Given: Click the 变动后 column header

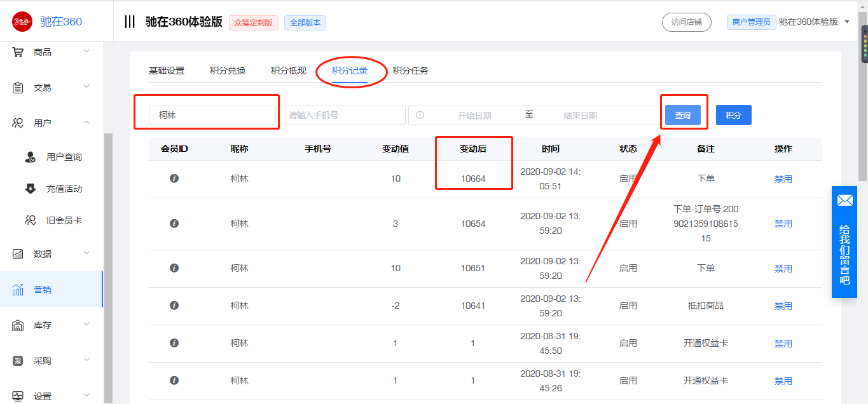Looking at the screenshot, I should tap(473, 149).
